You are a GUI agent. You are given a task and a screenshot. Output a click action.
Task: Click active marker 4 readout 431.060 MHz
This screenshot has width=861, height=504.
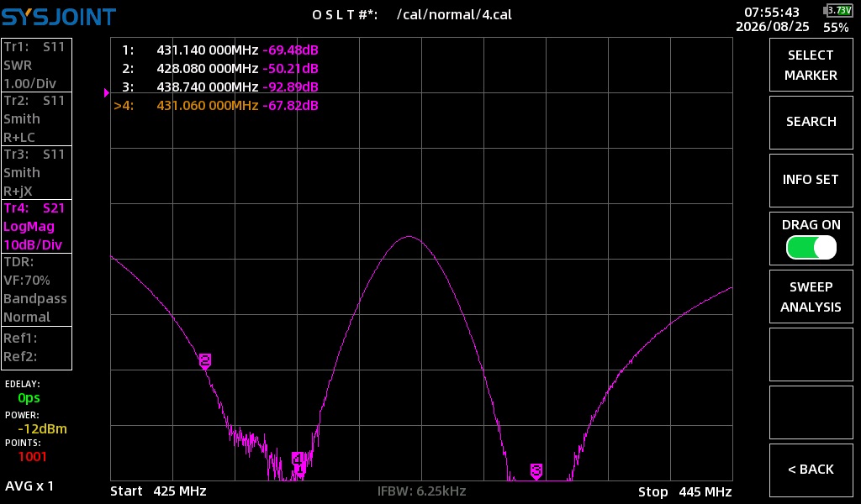point(216,105)
